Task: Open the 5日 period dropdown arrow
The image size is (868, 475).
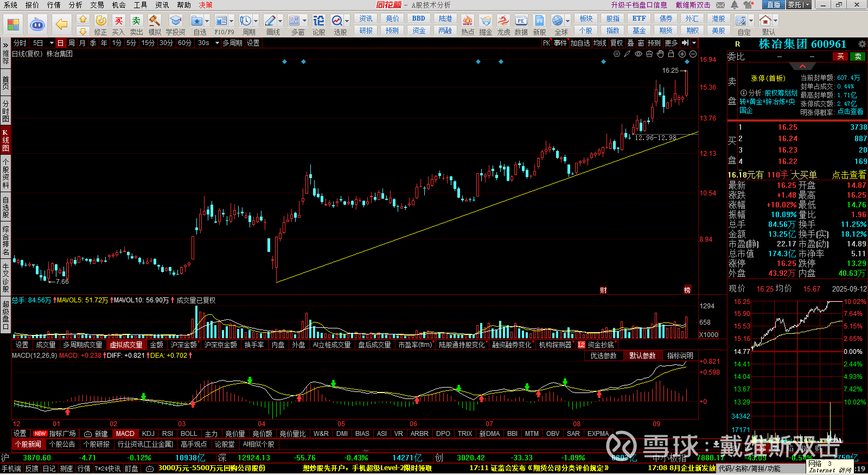Action: 52,43
